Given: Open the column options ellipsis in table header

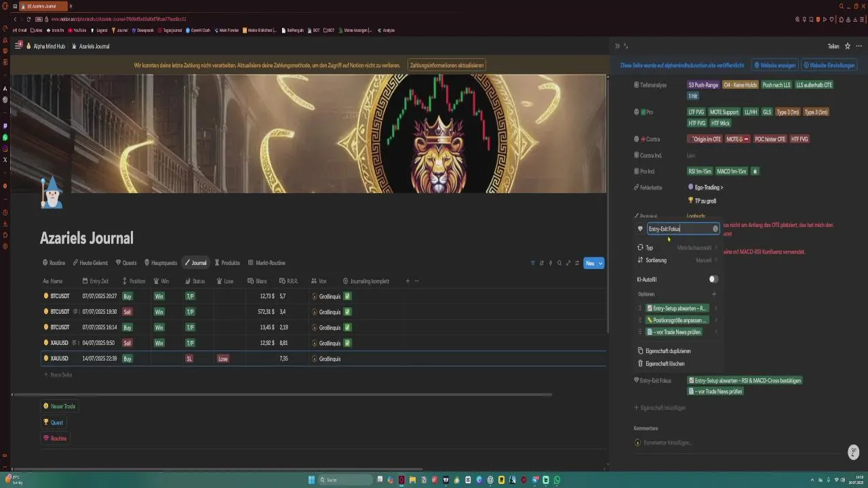Looking at the screenshot, I should coord(416,281).
